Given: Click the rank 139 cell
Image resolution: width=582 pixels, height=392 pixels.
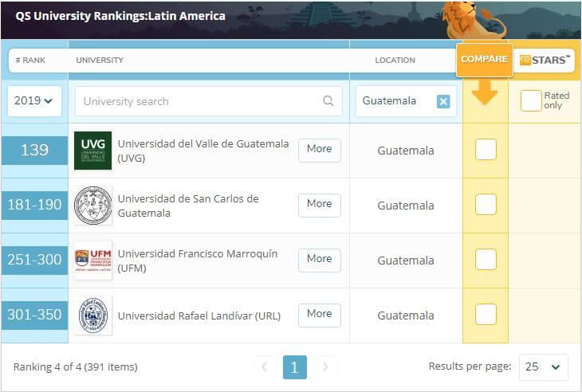Looking at the screenshot, I should pos(34,151).
